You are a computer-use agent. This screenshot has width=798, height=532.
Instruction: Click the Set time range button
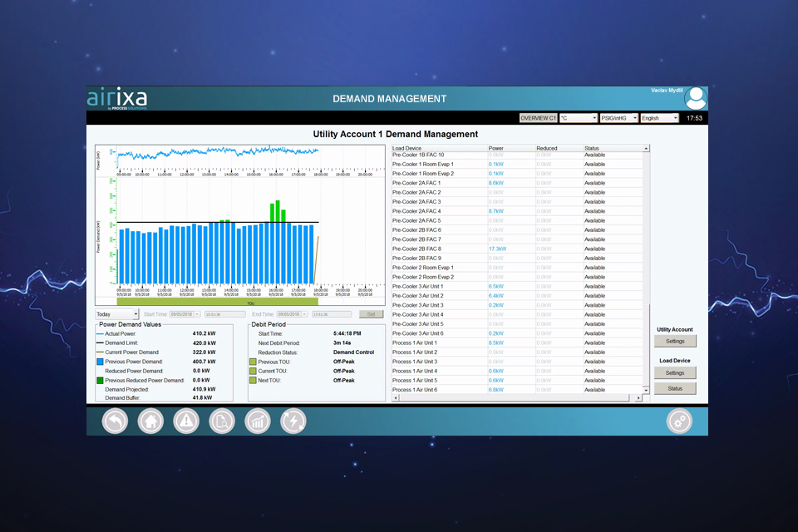[371, 314]
